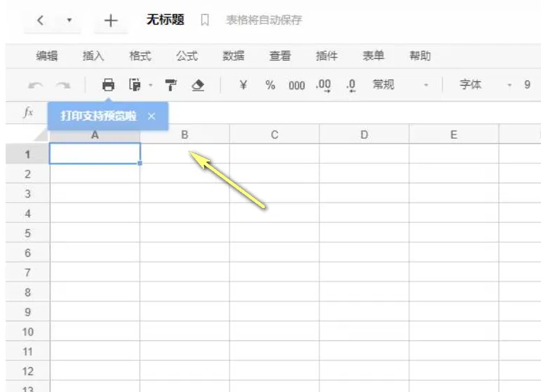Click the 无标题 document title

165,20
